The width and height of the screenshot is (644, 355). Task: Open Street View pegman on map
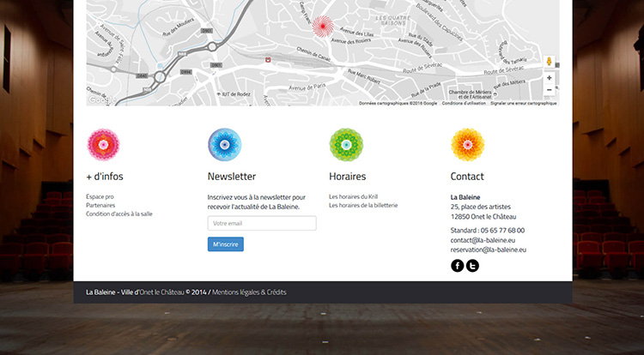click(549, 62)
